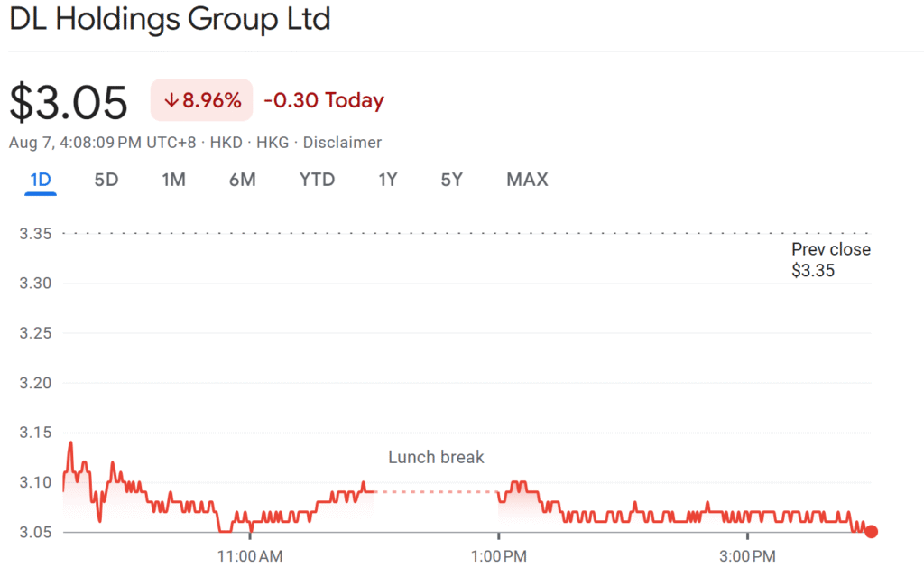Select the YTD range tab
This screenshot has width=924, height=577.
pos(317,180)
